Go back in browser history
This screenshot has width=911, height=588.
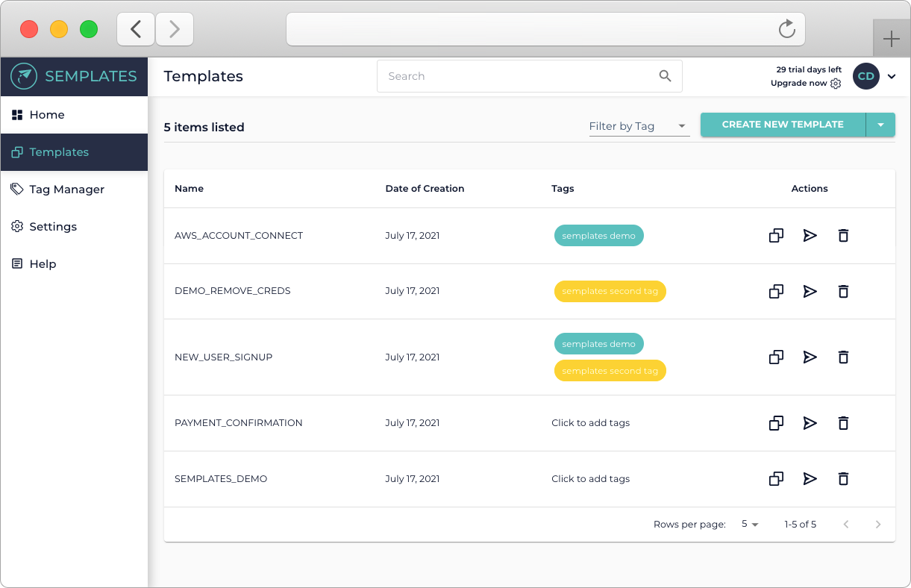click(x=136, y=29)
